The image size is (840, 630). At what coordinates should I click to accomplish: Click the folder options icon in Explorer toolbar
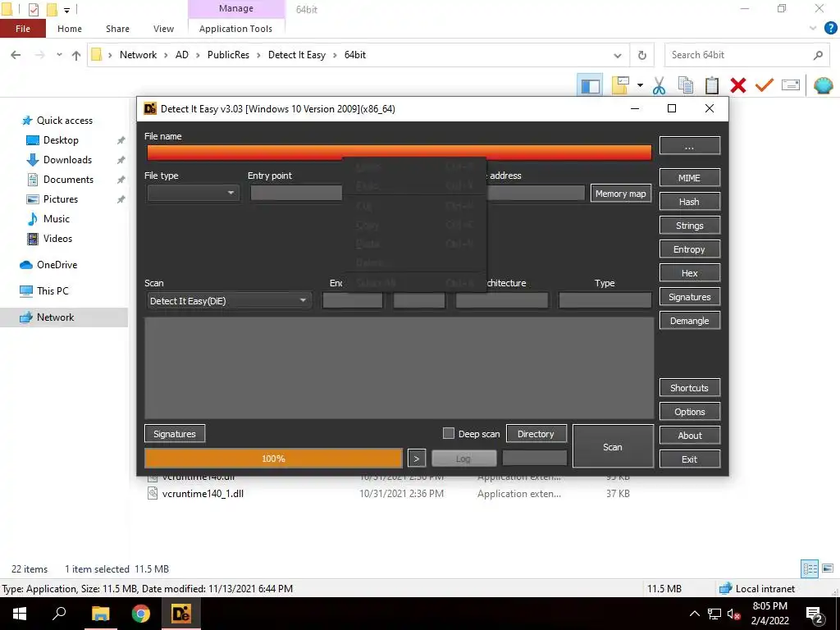[x=620, y=85]
